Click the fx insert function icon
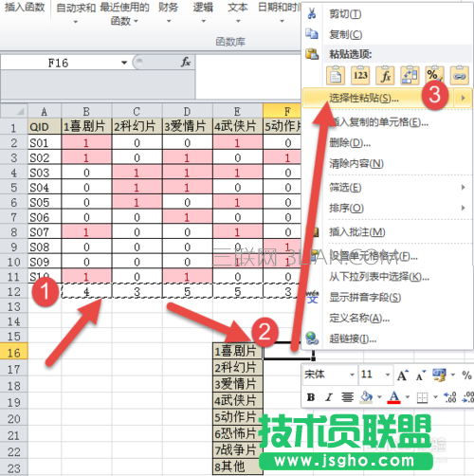The height and width of the screenshot is (476, 474). coord(186,62)
